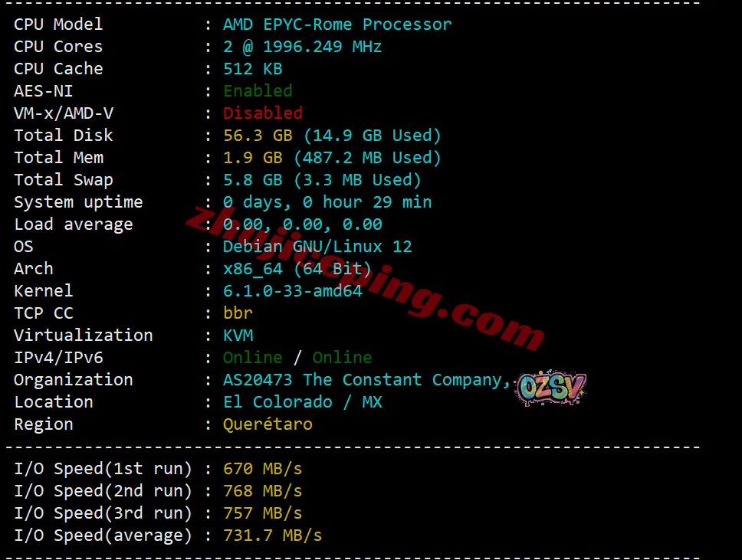Click the Total Disk 56.3 GB value
Screen dimensions: 742x560
point(258,136)
